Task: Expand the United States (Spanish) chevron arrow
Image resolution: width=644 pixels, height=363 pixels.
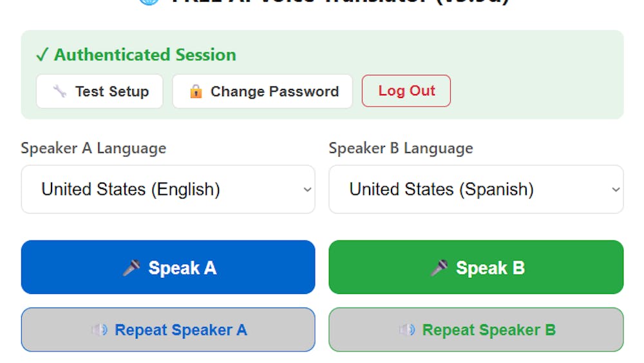Action: [616, 190]
